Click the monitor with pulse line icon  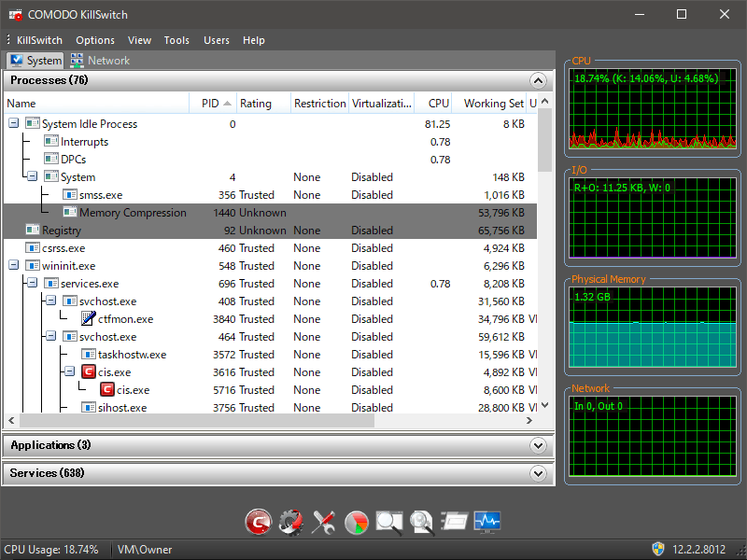pos(487,522)
